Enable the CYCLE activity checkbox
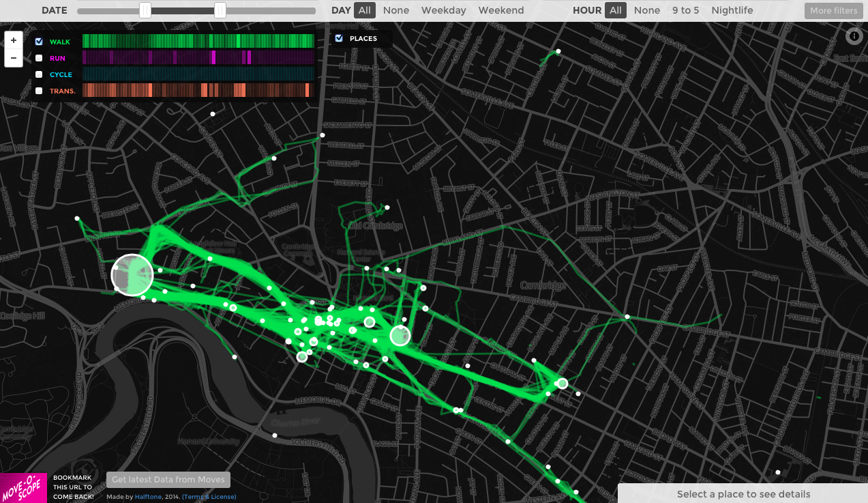868x503 pixels. 39,74
